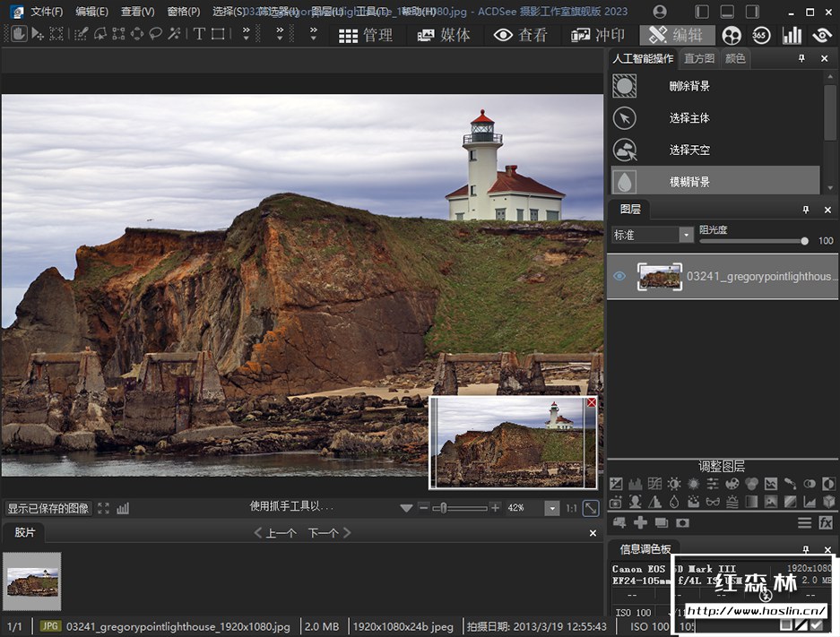
Task: Switch to the 直方图 histogram tab
Action: 698,58
